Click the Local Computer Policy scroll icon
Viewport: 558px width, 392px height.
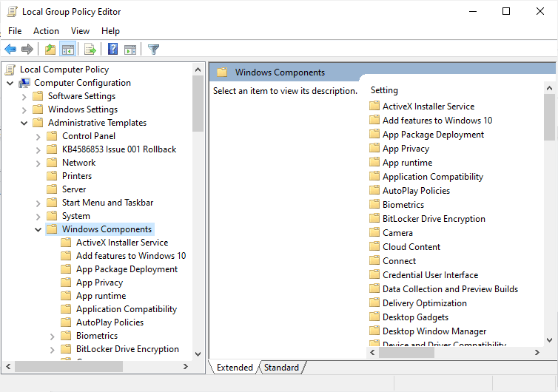(10, 70)
